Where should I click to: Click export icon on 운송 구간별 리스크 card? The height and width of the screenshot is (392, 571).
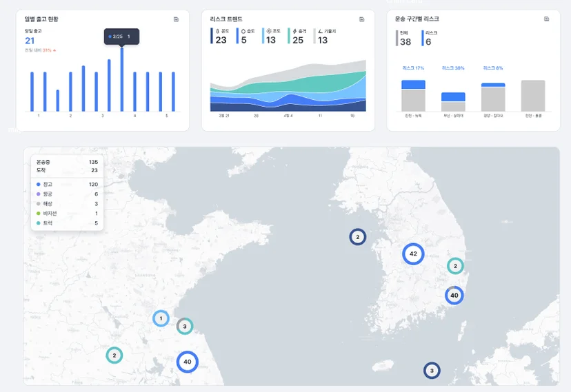tap(547, 19)
